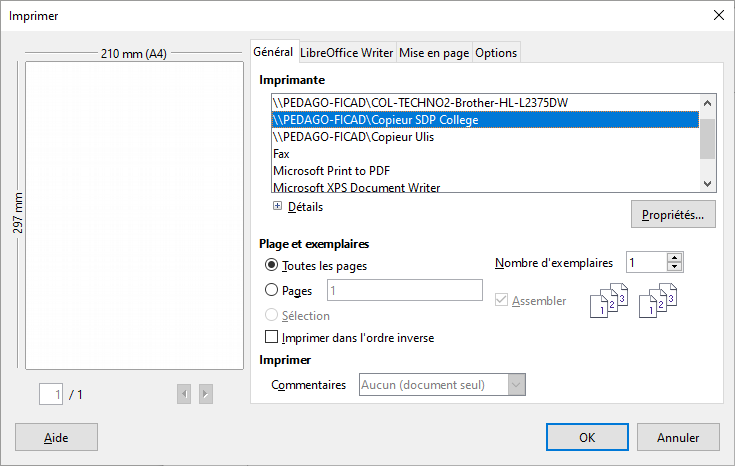Open the Options tab
Image resolution: width=735 pixels, height=466 pixels.
(x=496, y=53)
